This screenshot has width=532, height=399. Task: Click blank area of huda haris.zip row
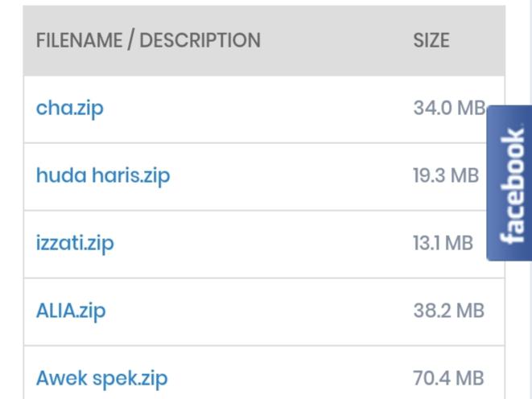pos(290,175)
